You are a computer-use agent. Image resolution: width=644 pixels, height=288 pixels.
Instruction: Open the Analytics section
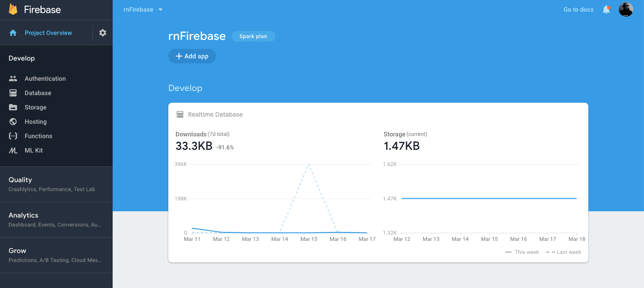(x=23, y=215)
